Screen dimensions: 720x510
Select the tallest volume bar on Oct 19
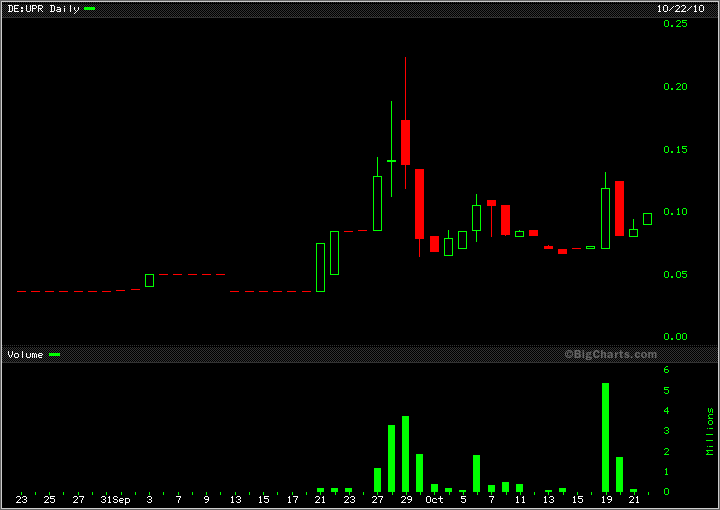[x=605, y=437]
